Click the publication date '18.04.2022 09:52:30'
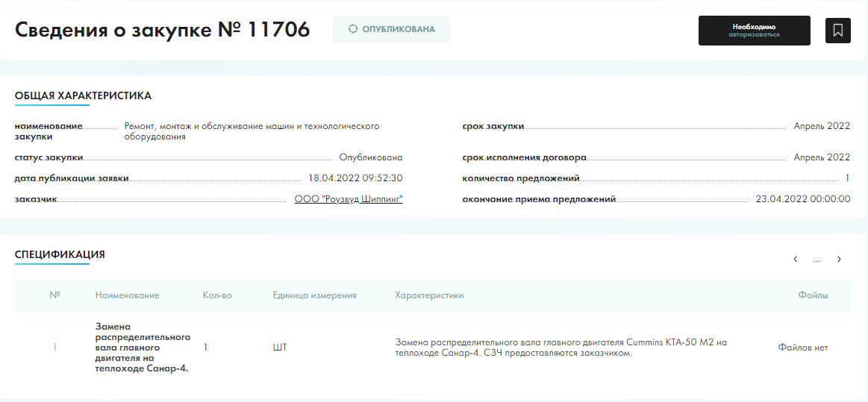868x402 pixels. click(x=355, y=178)
